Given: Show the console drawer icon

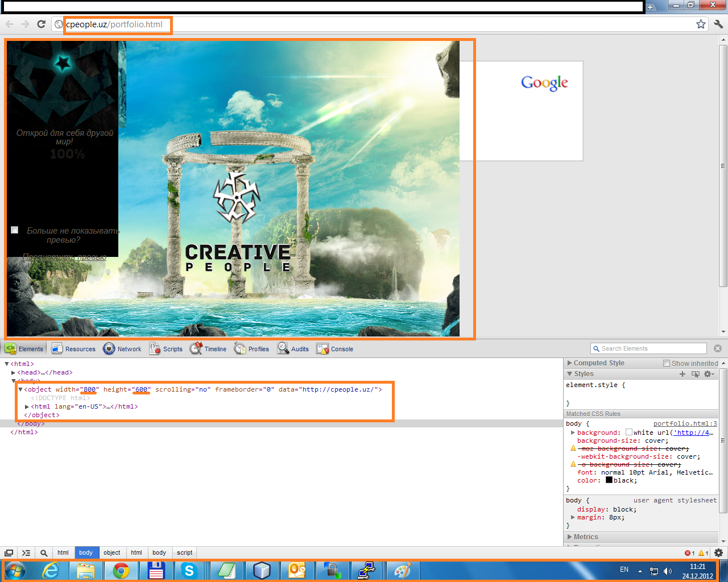Looking at the screenshot, I should 26,552.
